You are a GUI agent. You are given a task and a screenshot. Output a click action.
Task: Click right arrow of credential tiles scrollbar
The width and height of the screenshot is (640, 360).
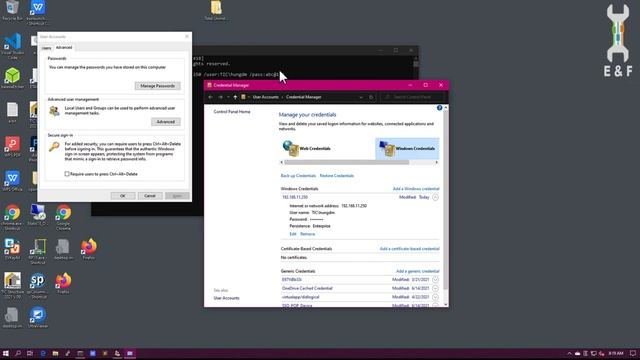(436, 162)
